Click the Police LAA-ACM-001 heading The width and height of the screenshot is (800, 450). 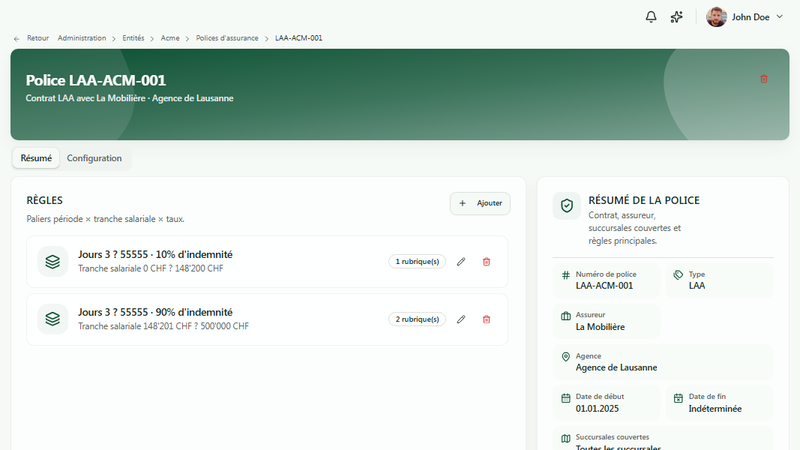click(96, 81)
